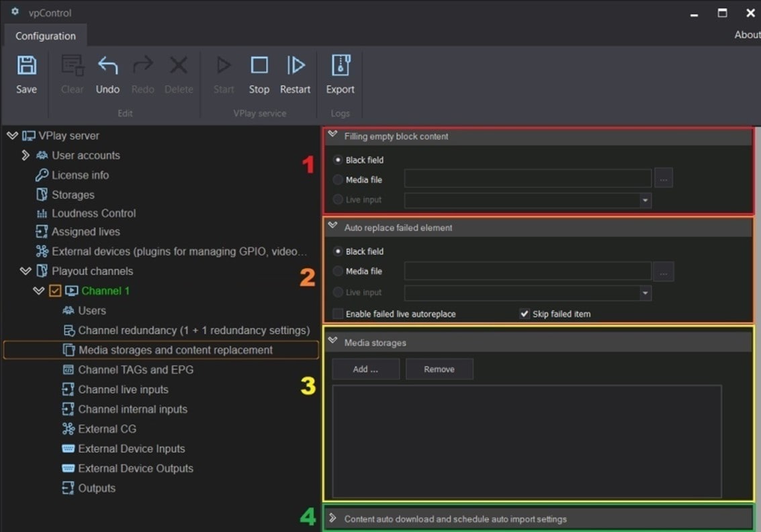The height and width of the screenshot is (532, 761).
Task: Click the User accounts group icon
Action: point(42,155)
